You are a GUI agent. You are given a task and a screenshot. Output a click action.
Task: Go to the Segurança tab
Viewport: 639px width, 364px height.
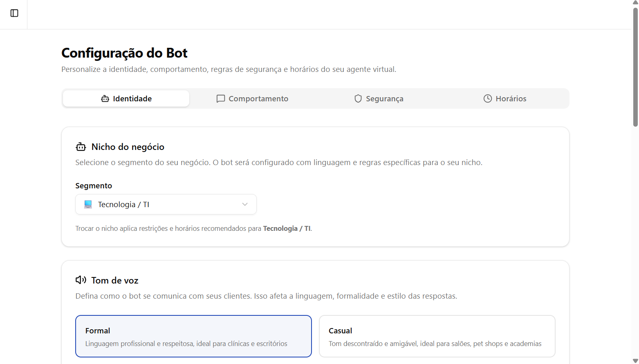coord(379,98)
